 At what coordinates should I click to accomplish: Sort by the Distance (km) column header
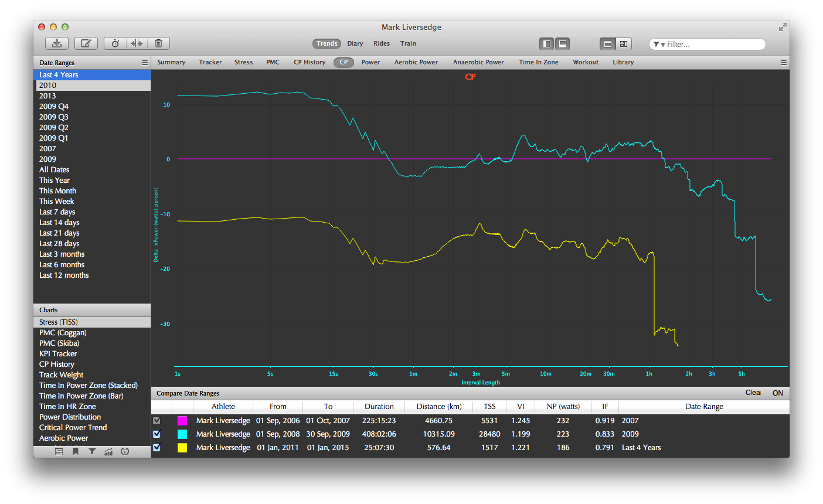coord(439,407)
